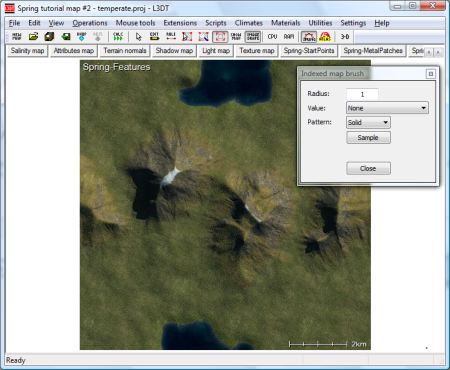
Task: Close the Indexed map brush dialog via Close
Action: coord(368,168)
